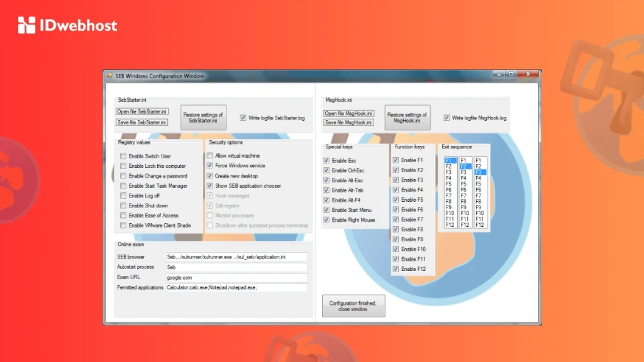
Task: Uncheck Enable F12 function key
Action: (396, 269)
